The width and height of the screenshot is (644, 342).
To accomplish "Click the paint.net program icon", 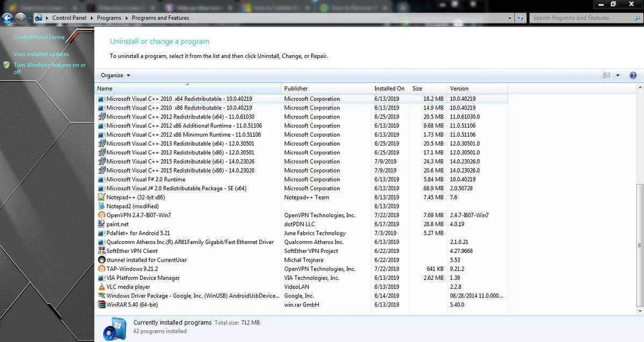I will click(x=102, y=224).
